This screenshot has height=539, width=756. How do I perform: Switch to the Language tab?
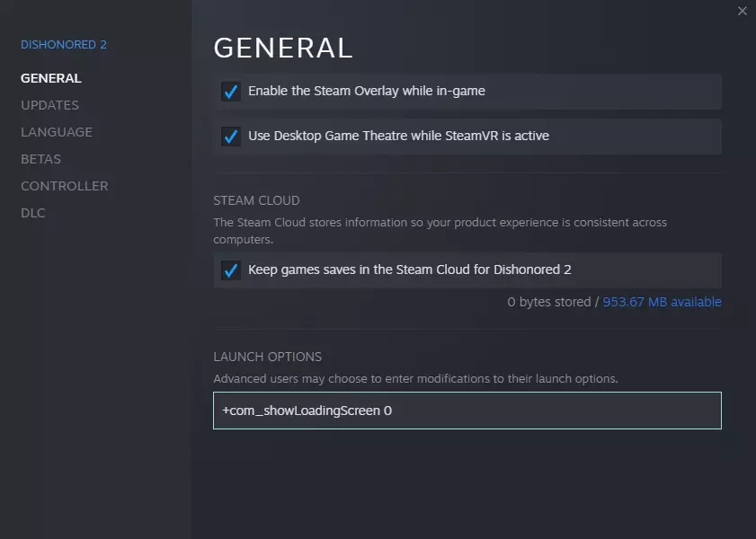point(56,132)
